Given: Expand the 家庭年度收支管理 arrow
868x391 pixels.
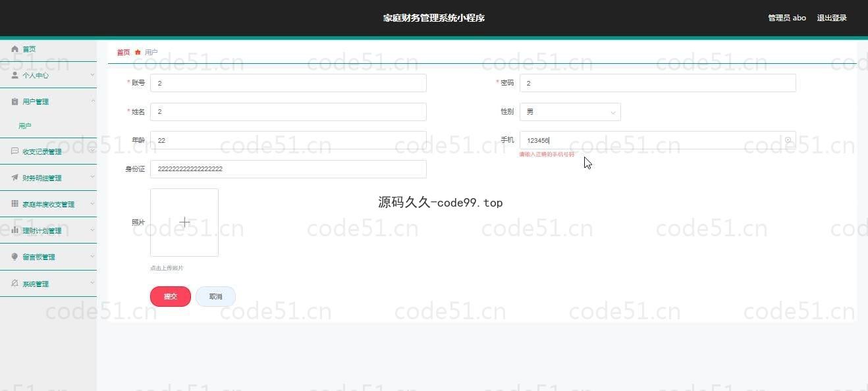Looking at the screenshot, I should click(92, 204).
